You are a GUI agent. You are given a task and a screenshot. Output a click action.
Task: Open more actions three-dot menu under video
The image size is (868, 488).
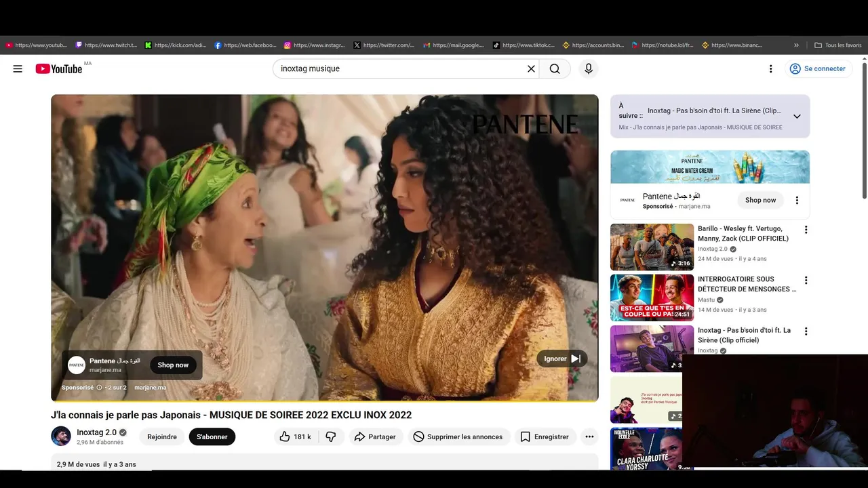click(x=589, y=436)
